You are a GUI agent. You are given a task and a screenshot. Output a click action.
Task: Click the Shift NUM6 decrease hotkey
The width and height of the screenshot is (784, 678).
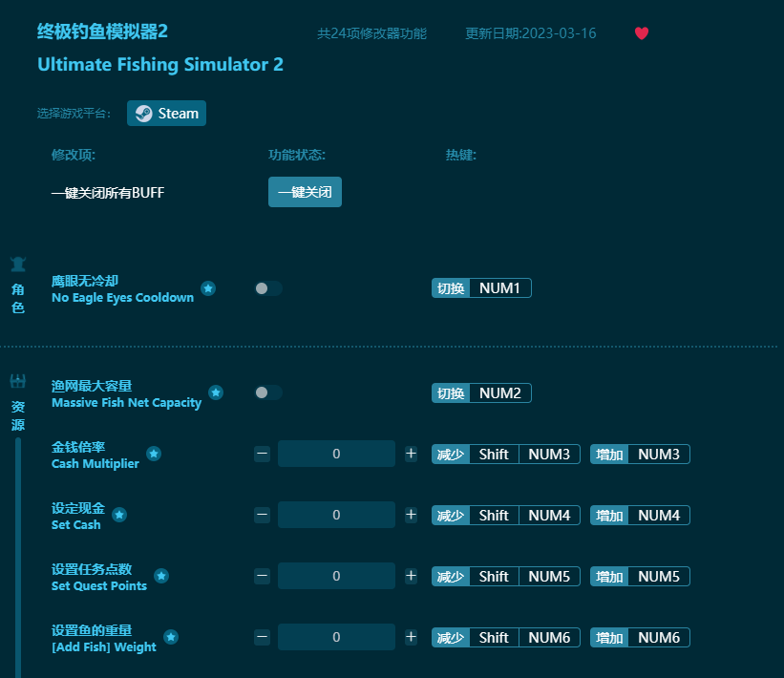click(x=506, y=638)
